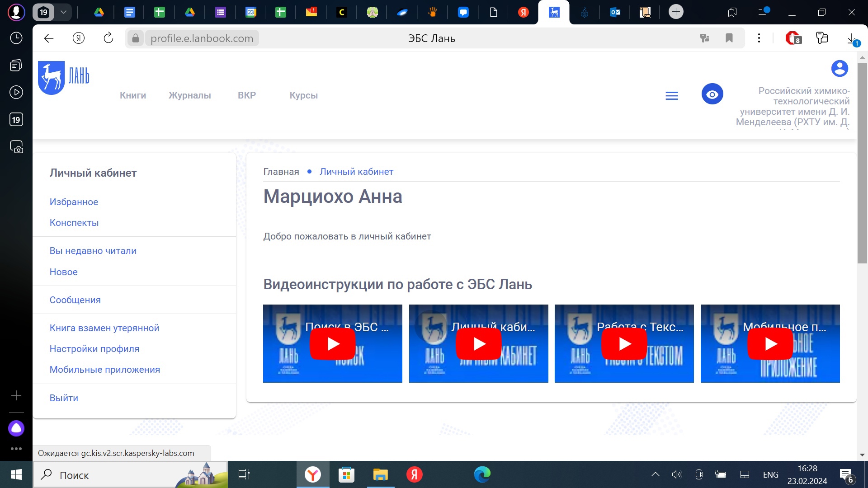
Task: Open the sidebar tabs list icon
Action: [x=16, y=66]
